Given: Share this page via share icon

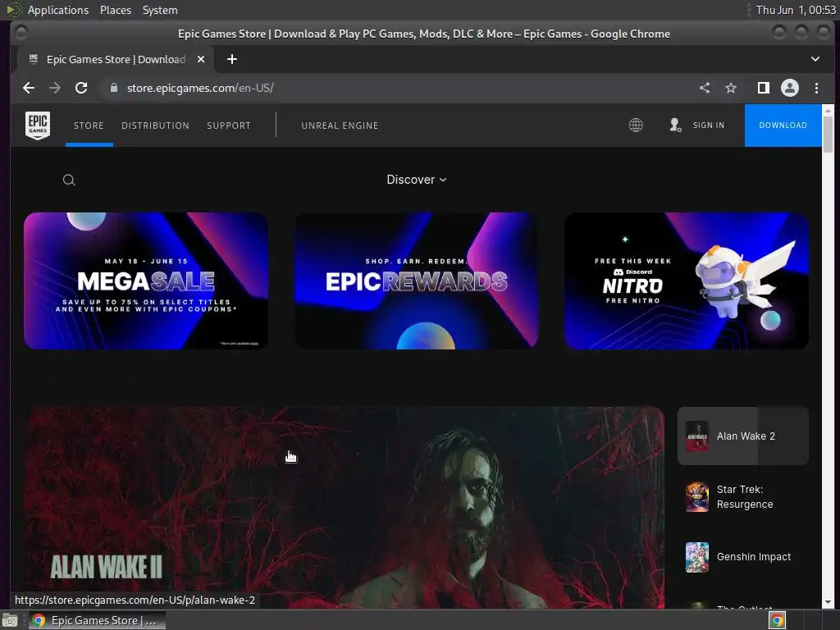Looking at the screenshot, I should [705, 88].
